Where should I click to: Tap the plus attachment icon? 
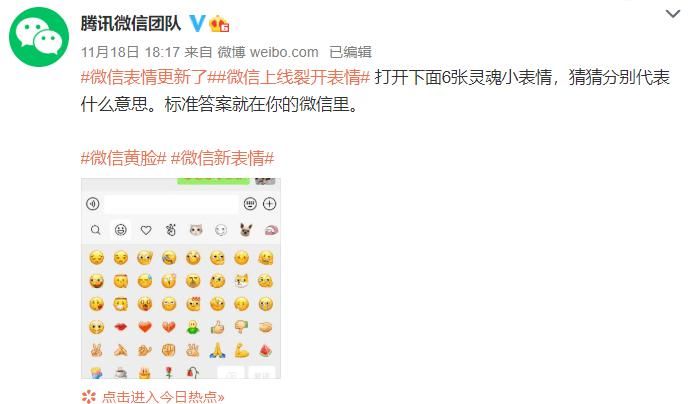pos(270,204)
